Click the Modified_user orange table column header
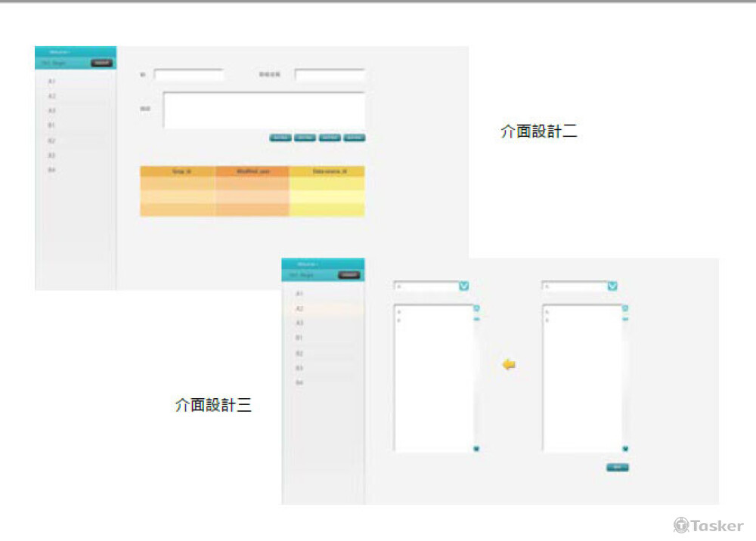Viewport: 756px width, 541px height. click(252, 172)
